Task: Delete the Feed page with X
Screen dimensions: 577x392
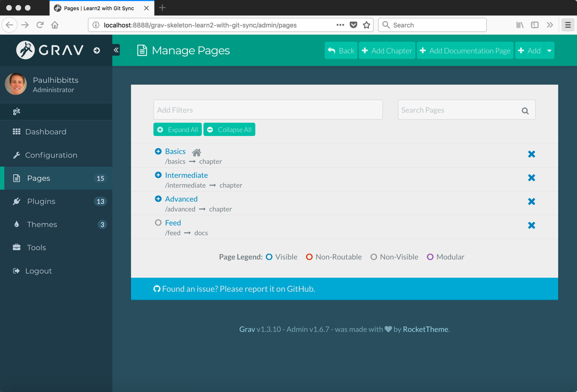Action: click(x=532, y=226)
